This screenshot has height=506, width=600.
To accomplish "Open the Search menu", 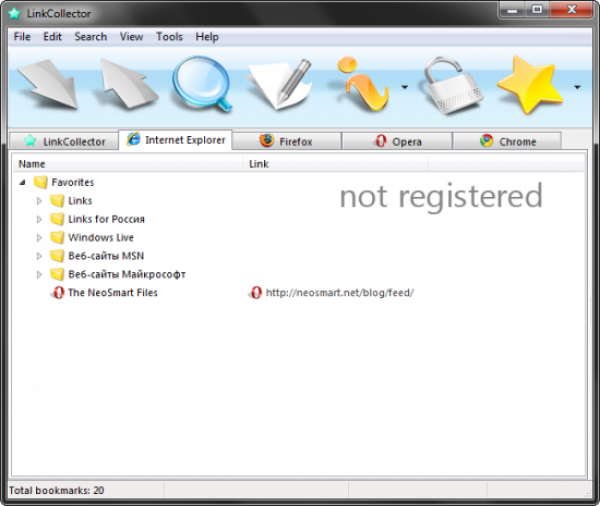I will pos(91,37).
